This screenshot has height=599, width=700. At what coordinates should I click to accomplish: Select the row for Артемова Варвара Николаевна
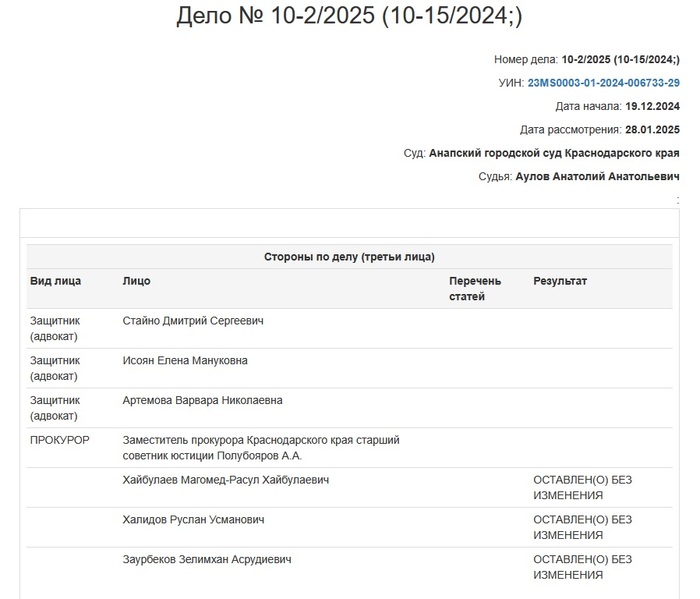202,400
